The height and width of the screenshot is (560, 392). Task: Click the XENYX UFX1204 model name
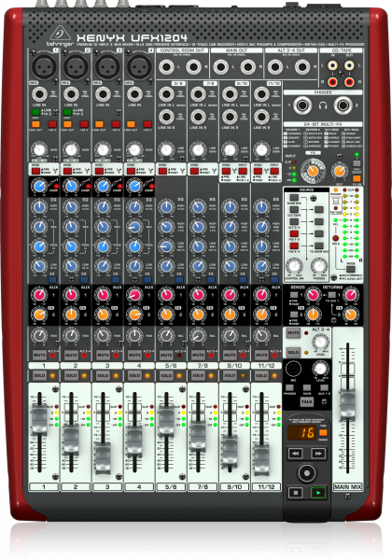[x=132, y=37]
